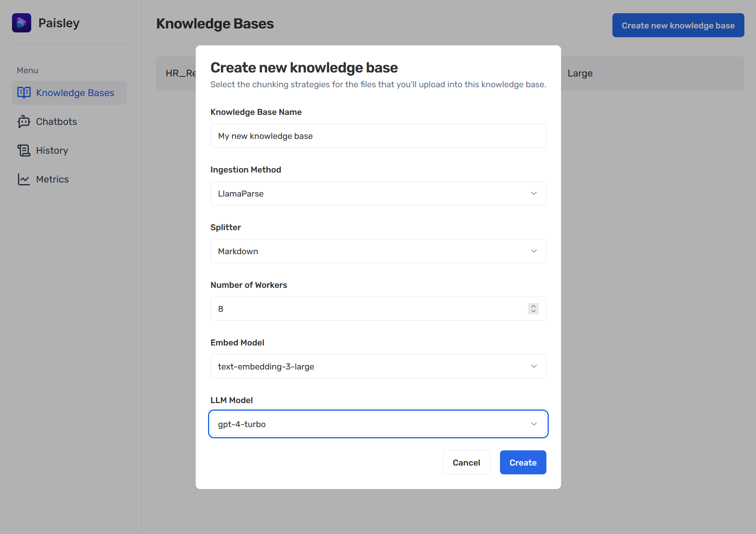Open the LLM Model gpt-4-turbo dropdown
Screen dimensions: 756x534
tap(378, 424)
